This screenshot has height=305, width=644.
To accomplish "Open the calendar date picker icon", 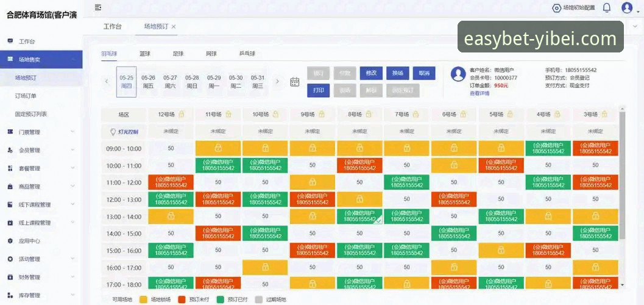I will [295, 82].
